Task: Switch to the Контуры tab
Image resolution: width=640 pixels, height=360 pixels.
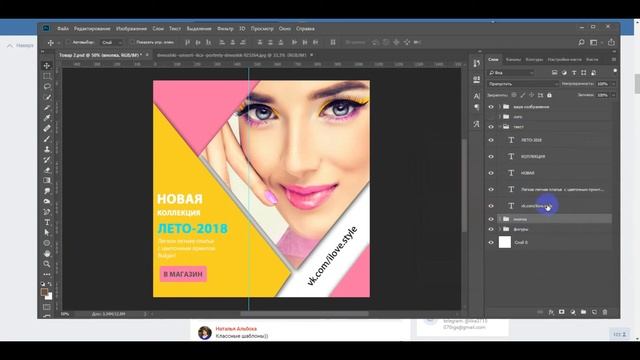Action: [534, 60]
